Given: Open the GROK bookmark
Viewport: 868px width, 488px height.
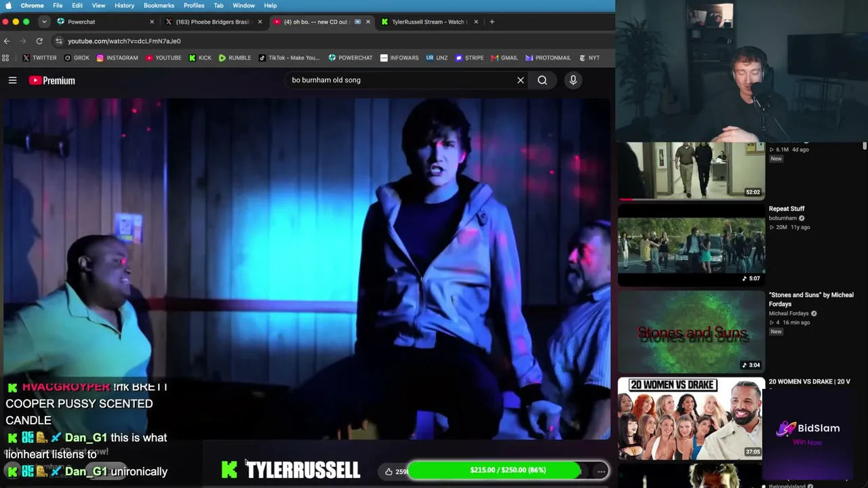Looking at the screenshot, I should click(x=77, y=58).
